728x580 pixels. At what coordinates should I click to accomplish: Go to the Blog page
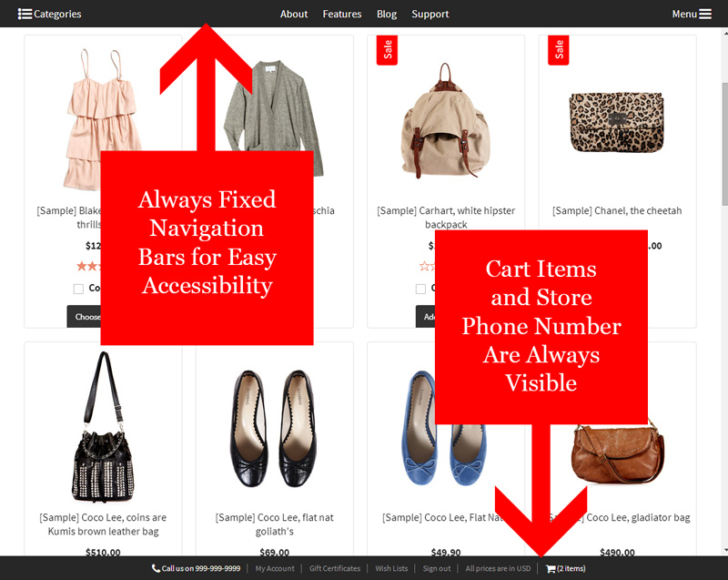tap(386, 14)
